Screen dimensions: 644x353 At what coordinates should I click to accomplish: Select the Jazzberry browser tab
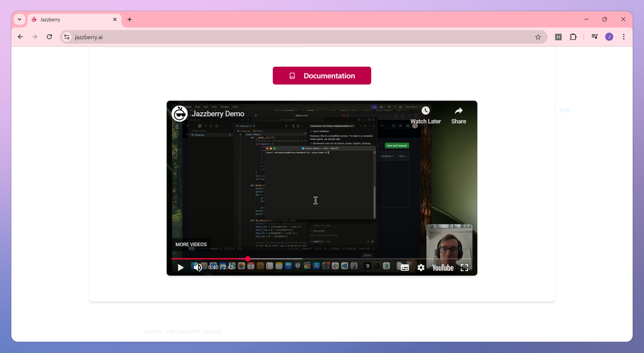(x=75, y=19)
